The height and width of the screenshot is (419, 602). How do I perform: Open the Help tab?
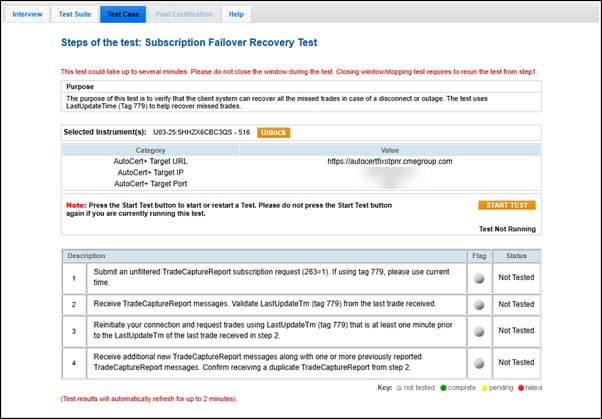coord(236,14)
